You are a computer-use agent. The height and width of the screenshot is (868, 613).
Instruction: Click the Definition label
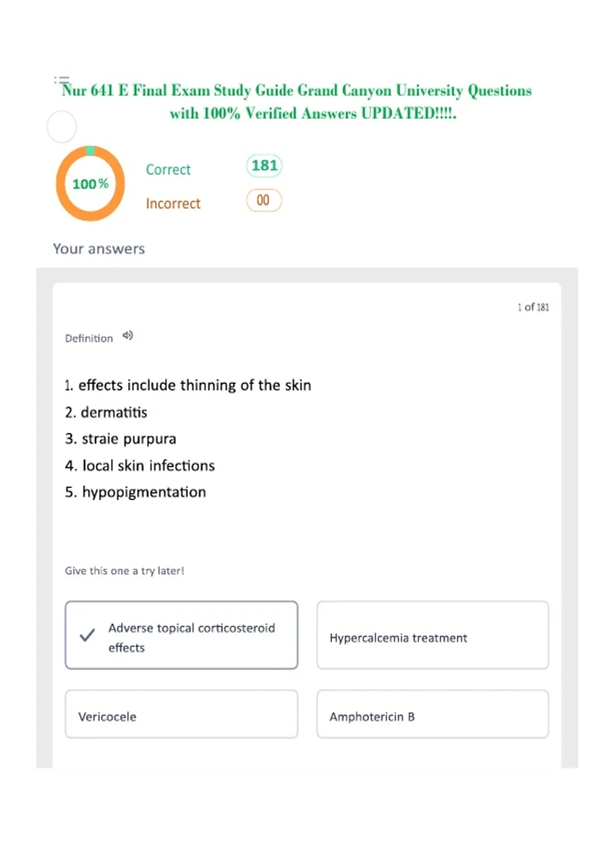89,338
